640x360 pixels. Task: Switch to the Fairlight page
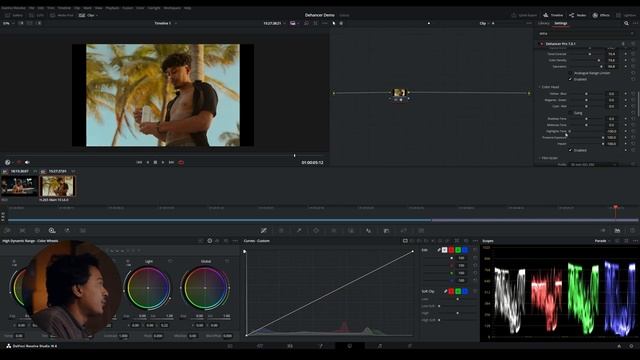click(380, 346)
